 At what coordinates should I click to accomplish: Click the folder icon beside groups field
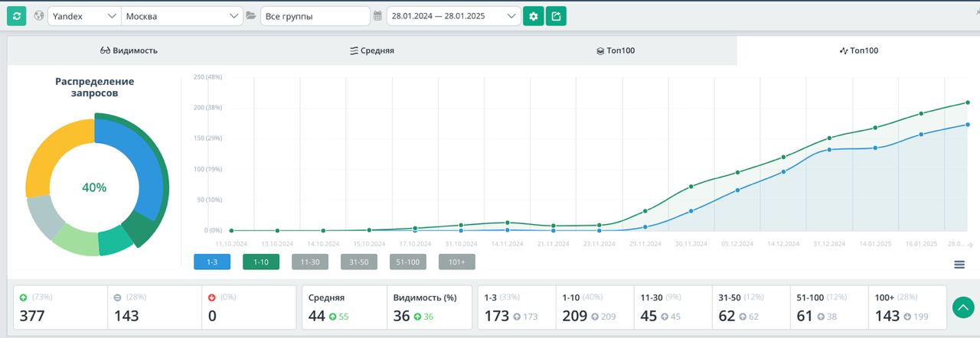251,16
